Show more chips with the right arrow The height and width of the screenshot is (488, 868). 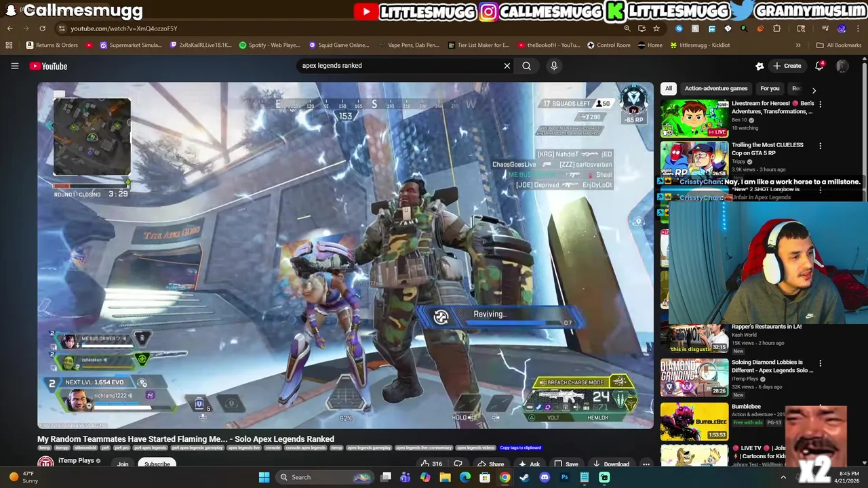[x=814, y=89]
